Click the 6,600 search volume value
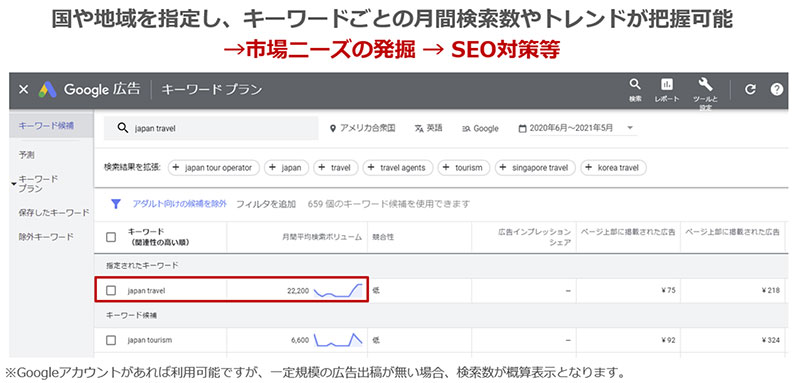Viewport: 800px width, 383px height. click(x=301, y=340)
